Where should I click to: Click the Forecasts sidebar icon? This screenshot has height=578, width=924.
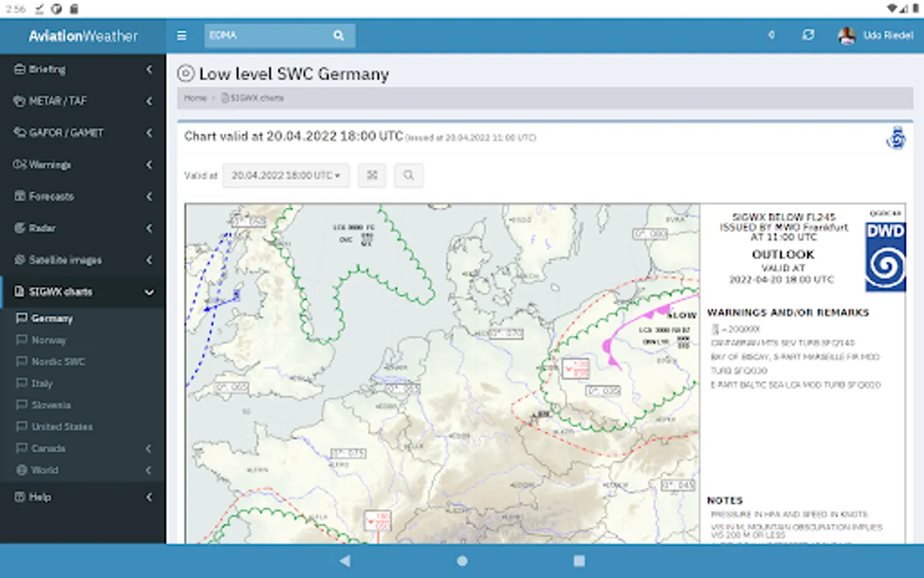pos(20,197)
